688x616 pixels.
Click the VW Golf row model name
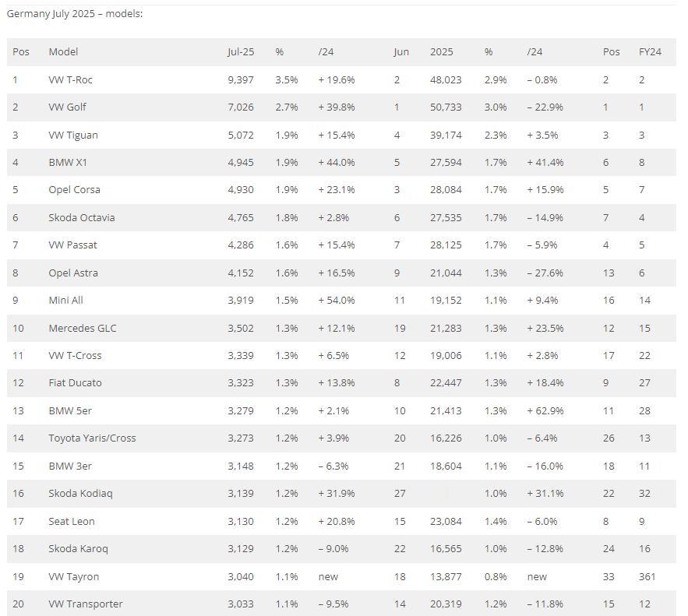[67, 107]
